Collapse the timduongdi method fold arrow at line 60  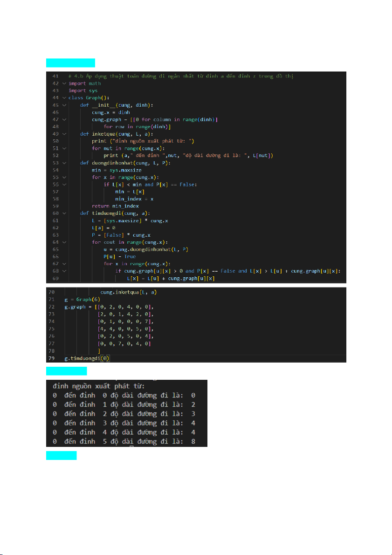[x=64, y=213]
